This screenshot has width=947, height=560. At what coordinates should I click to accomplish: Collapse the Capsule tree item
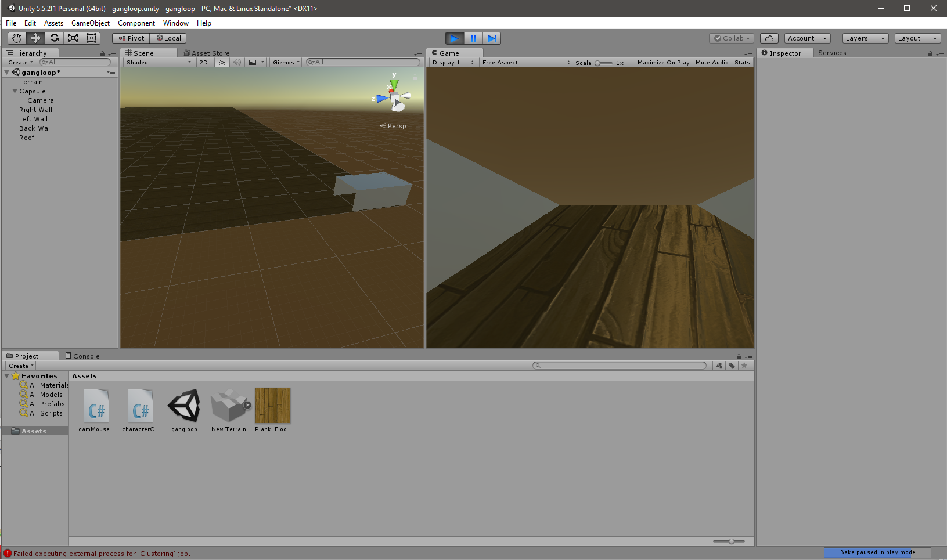pyautogui.click(x=15, y=91)
